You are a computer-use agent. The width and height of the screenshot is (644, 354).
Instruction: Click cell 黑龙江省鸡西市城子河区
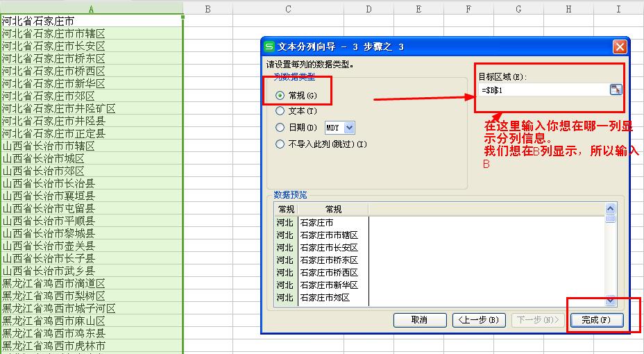pos(91,308)
